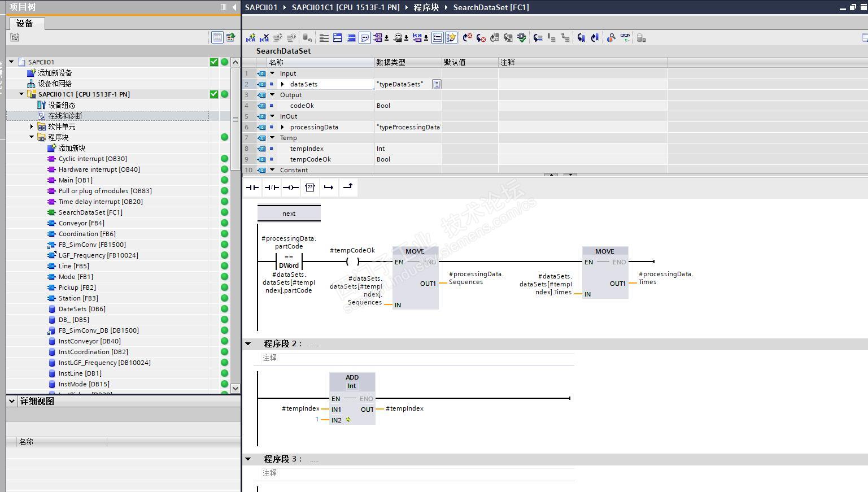Toggle free-form comments speech bubble icon
Viewport: 868px width, 492px height.
click(x=365, y=38)
